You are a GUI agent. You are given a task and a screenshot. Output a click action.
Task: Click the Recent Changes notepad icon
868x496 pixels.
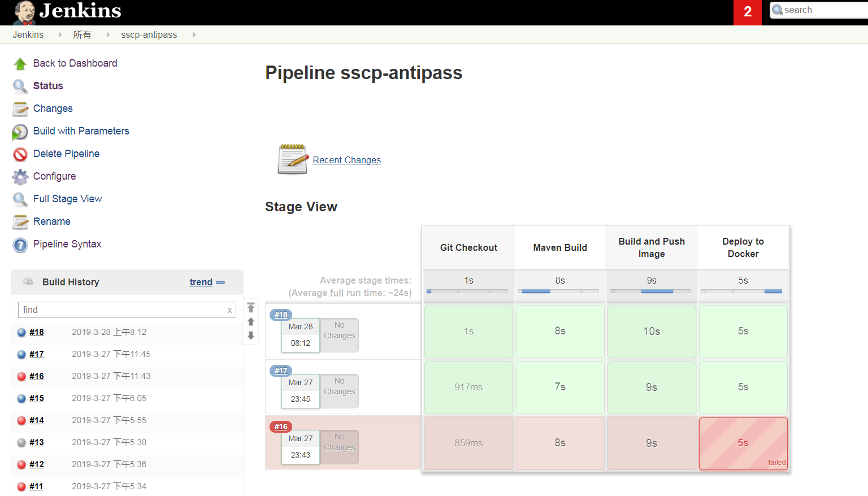tap(293, 159)
